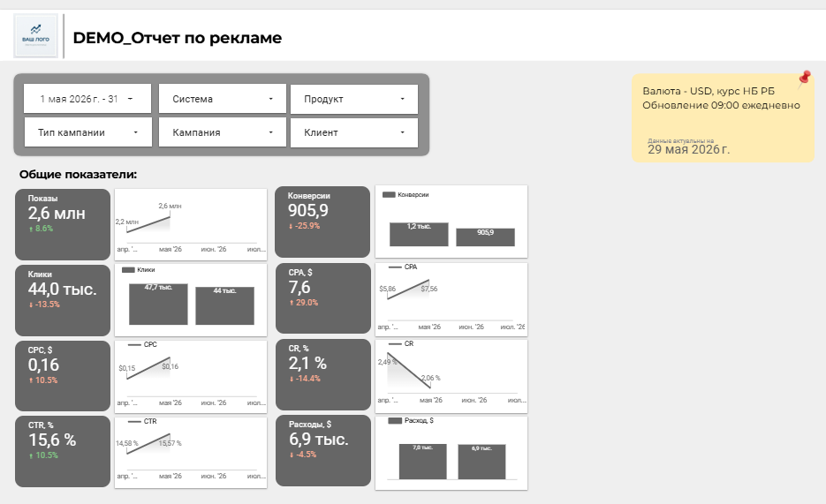This screenshot has height=504, width=826.
Task: Click the Общие показатели heading
Action: [x=78, y=174]
